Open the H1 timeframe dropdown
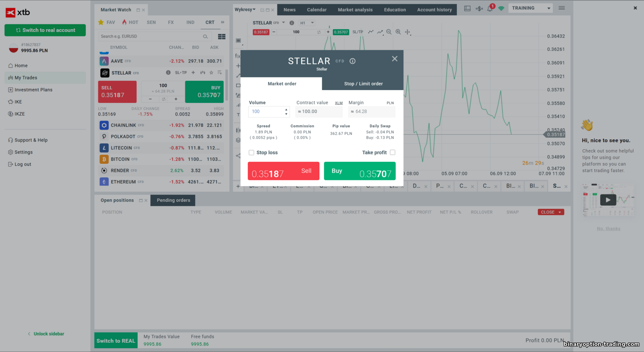 click(x=307, y=23)
